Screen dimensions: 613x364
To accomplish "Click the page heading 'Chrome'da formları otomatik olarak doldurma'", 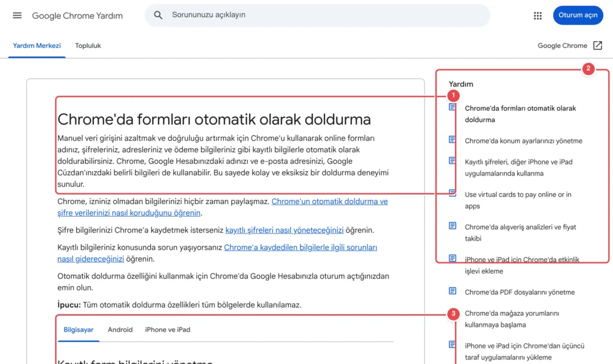I will point(214,119).
